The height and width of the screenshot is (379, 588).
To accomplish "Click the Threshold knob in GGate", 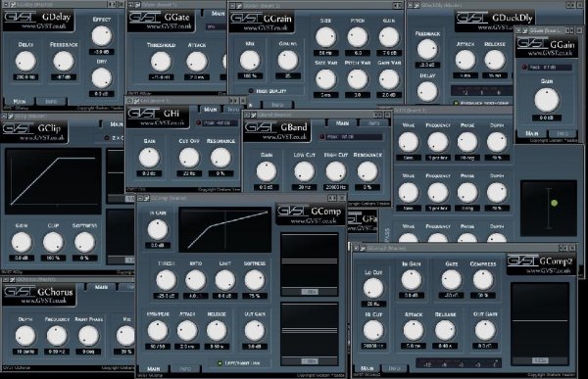I will coord(161,62).
